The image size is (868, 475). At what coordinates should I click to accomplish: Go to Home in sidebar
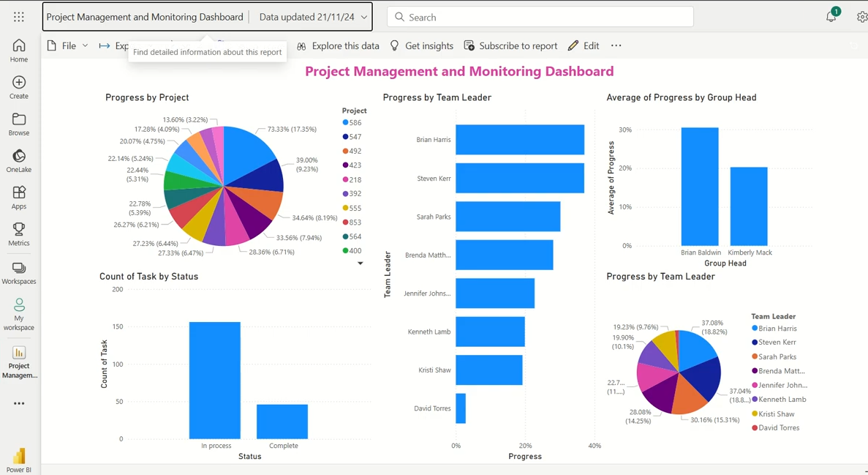19,51
